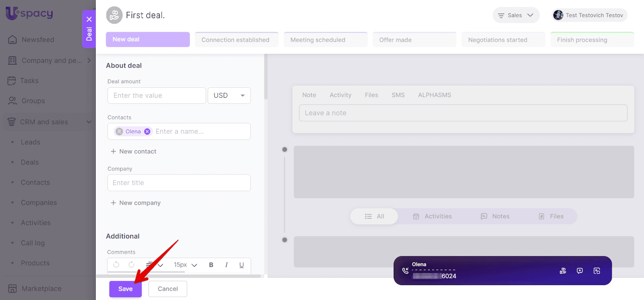
Task: Open Leads in CRM menu
Action: click(31, 142)
